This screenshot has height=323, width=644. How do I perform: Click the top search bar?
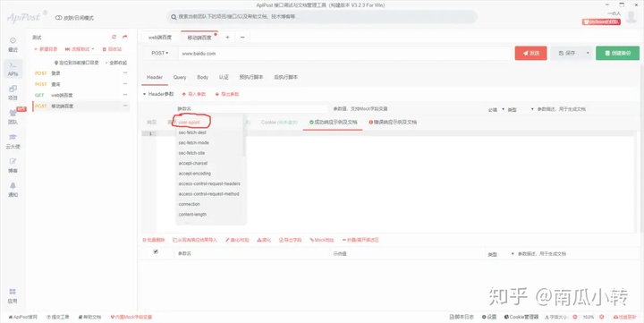[322, 17]
